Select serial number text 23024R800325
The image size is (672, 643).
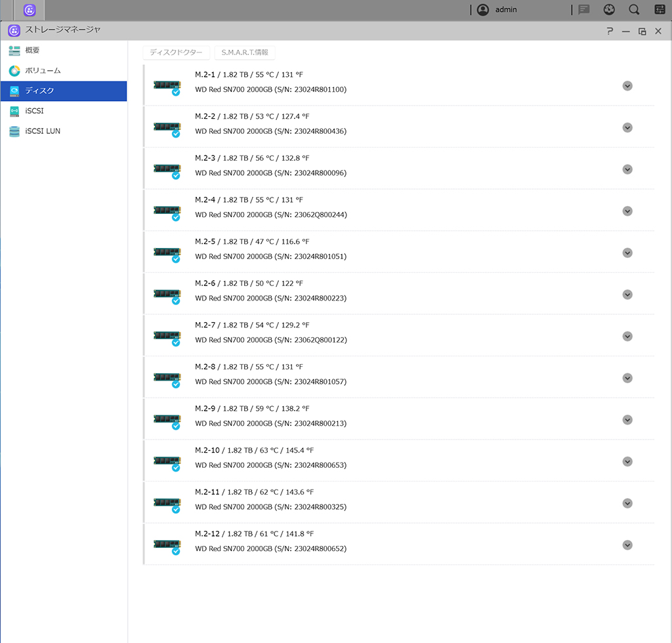[320, 507]
